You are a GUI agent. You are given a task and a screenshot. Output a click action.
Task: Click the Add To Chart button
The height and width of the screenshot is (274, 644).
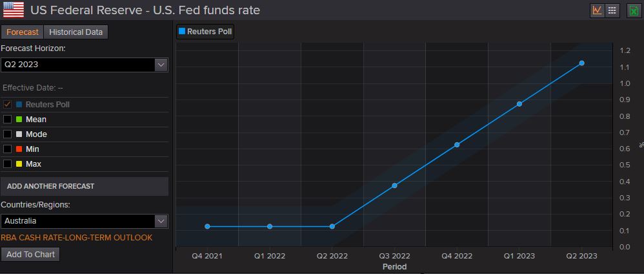[x=30, y=254]
